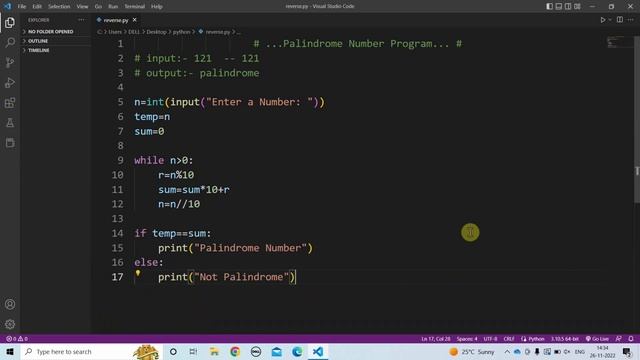Open the Terminal menu
The width and height of the screenshot is (640, 360).
135,6
